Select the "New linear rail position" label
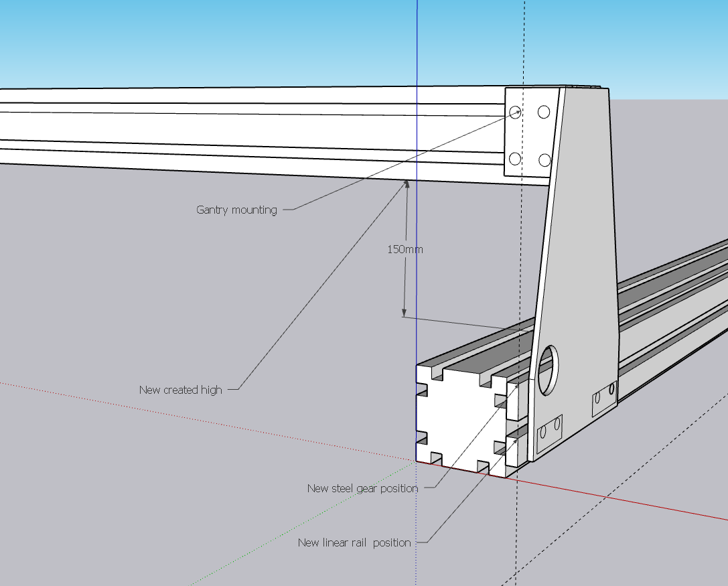Screen dimensions: 728x586 pyautogui.click(x=354, y=542)
